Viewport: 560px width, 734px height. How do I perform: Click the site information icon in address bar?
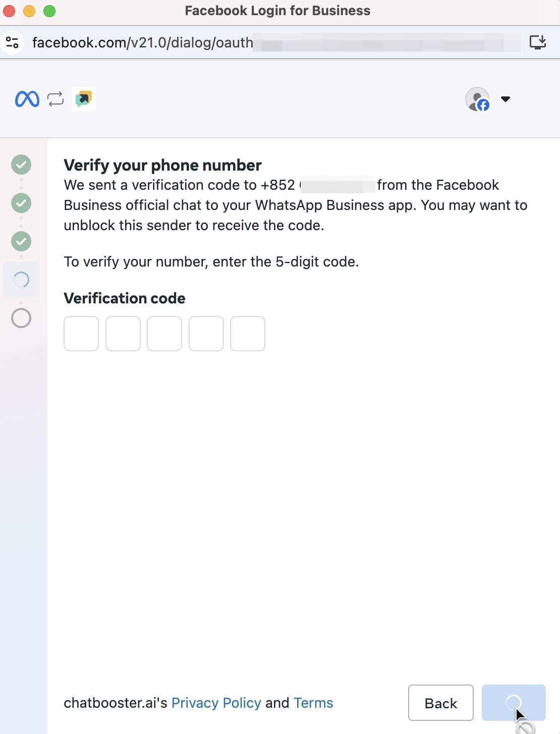(13, 42)
